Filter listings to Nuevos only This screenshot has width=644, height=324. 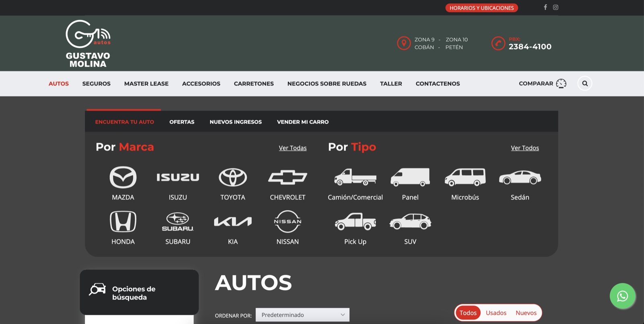[x=526, y=313]
